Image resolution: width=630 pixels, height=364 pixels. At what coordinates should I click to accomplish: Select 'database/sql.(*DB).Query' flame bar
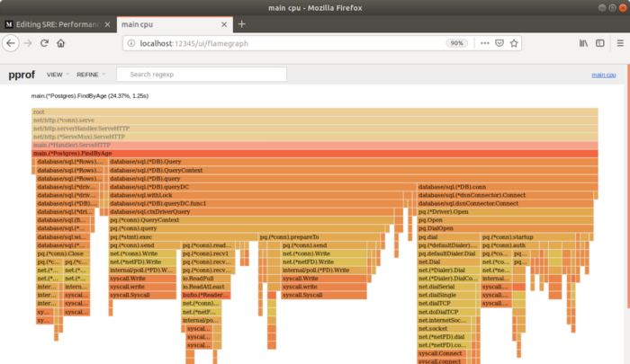click(353, 162)
